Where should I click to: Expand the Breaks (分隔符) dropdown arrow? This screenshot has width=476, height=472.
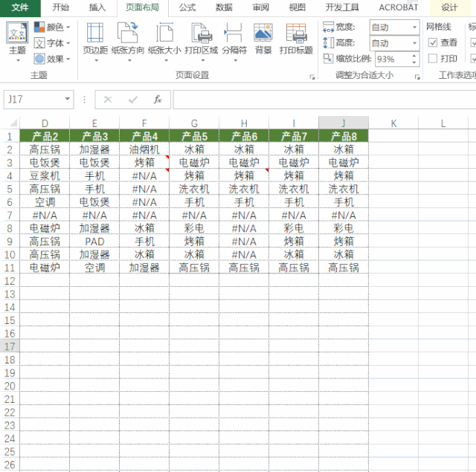coord(235,61)
